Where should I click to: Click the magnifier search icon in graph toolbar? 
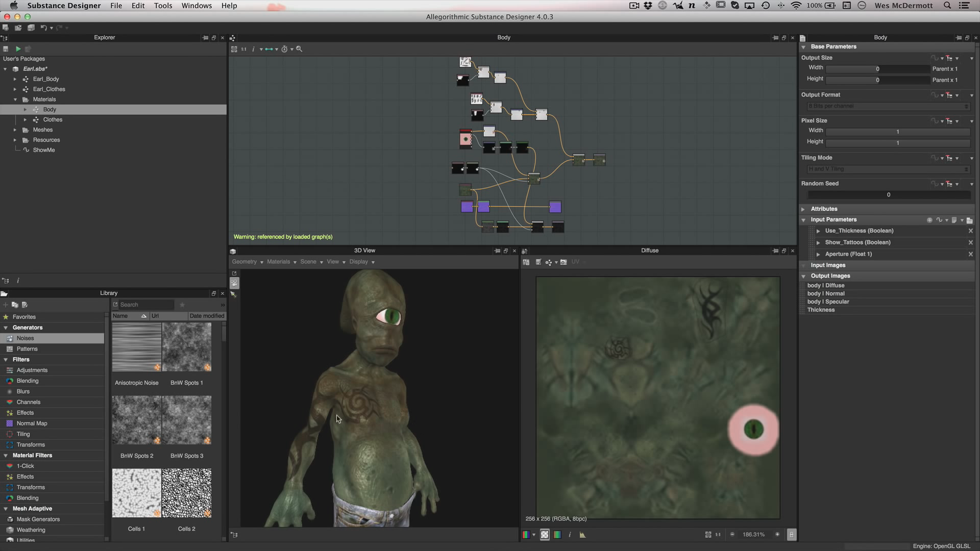300,49
